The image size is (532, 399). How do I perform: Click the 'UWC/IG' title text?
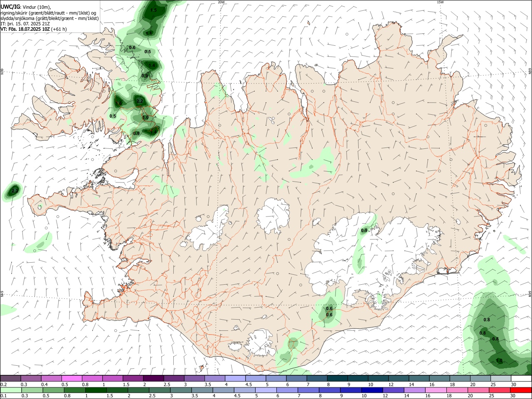(10, 7)
